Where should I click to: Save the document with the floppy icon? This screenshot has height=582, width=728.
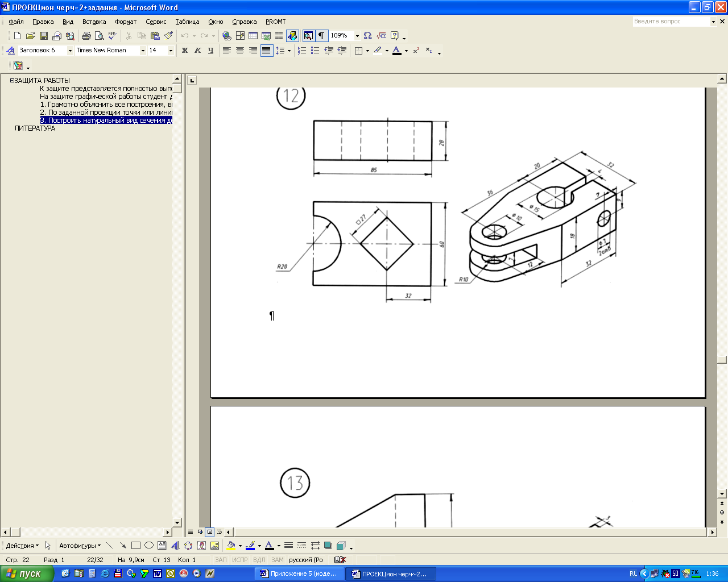point(44,36)
